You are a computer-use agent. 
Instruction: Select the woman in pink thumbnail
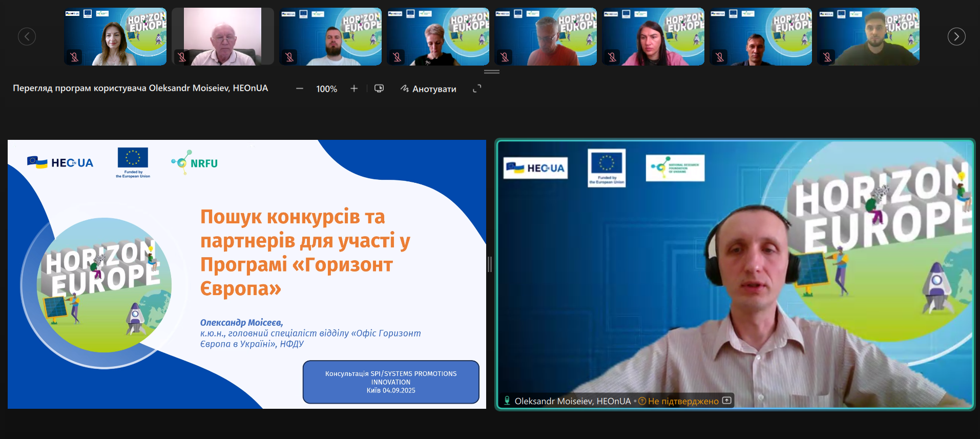[x=653, y=36]
